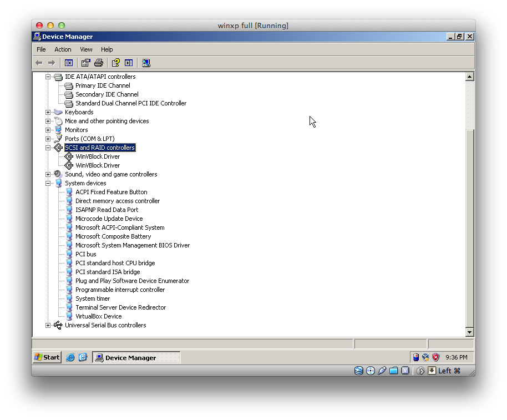Open the Action menu
507x420 pixels.
(x=63, y=49)
